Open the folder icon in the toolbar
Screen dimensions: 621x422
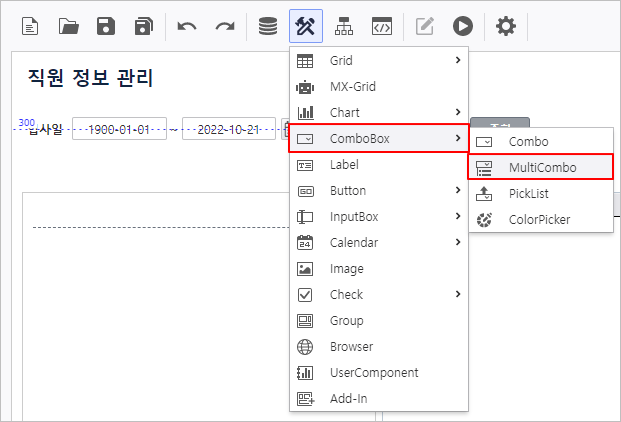(68, 27)
